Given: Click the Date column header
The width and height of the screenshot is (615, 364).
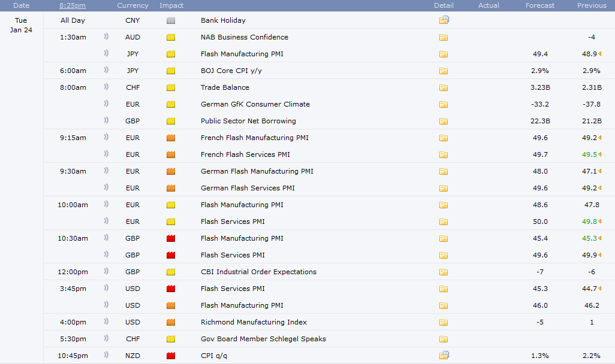Looking at the screenshot, I should [x=21, y=5].
